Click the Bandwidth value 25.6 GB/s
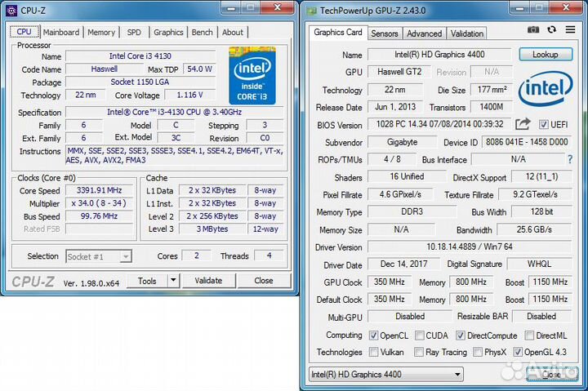 click(534, 229)
